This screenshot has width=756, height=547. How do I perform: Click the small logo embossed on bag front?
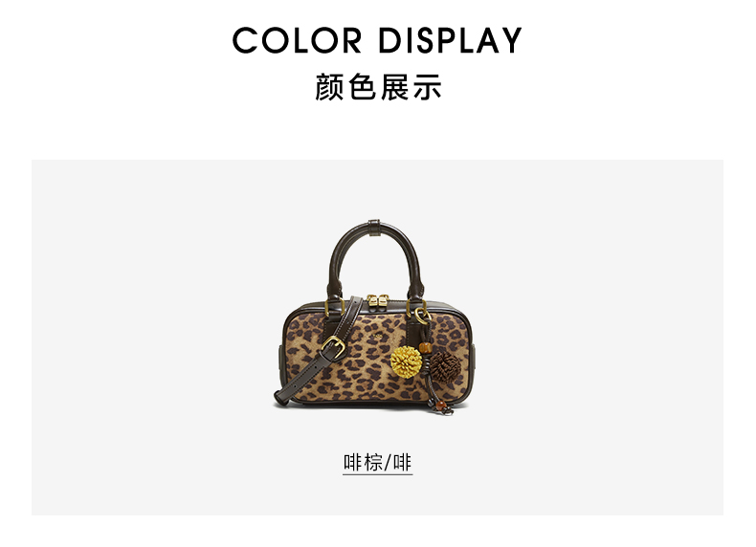377,333
